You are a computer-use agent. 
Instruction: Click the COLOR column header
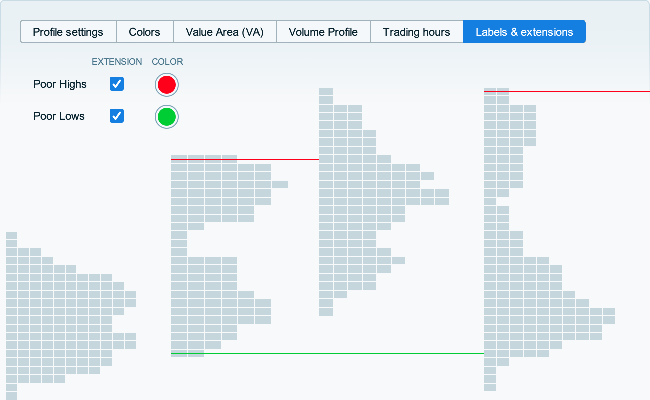click(x=167, y=62)
